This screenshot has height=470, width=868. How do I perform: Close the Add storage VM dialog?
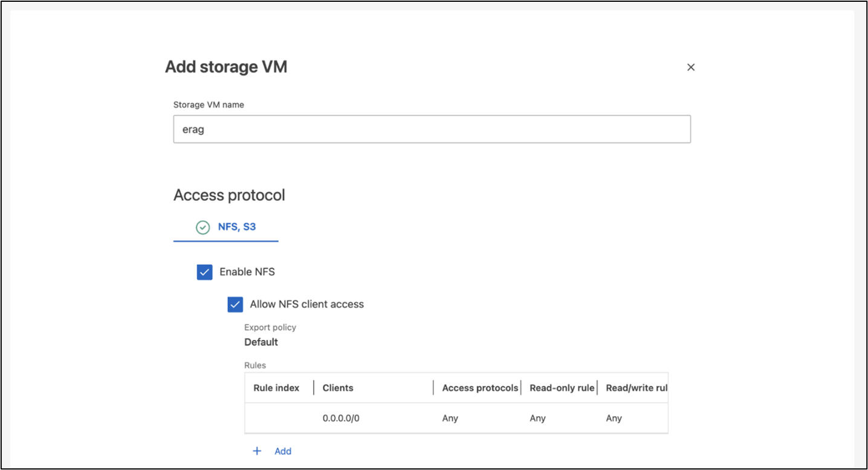click(x=691, y=67)
